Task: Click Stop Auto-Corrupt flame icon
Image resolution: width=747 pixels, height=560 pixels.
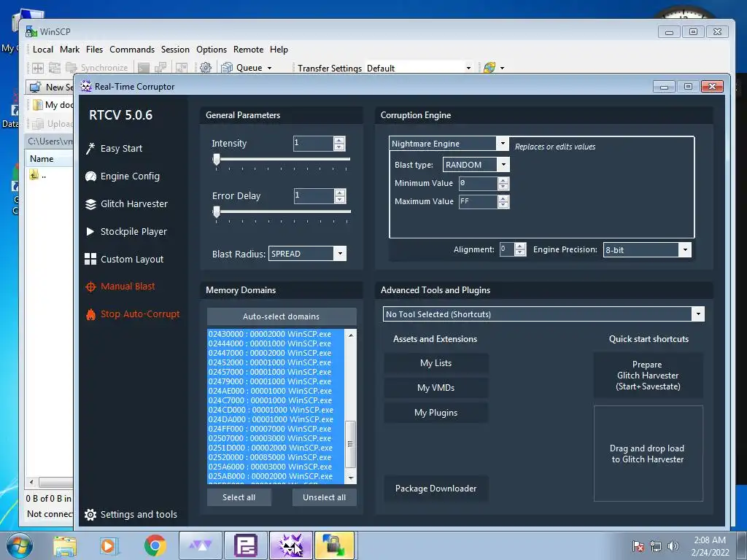Action: pos(90,314)
